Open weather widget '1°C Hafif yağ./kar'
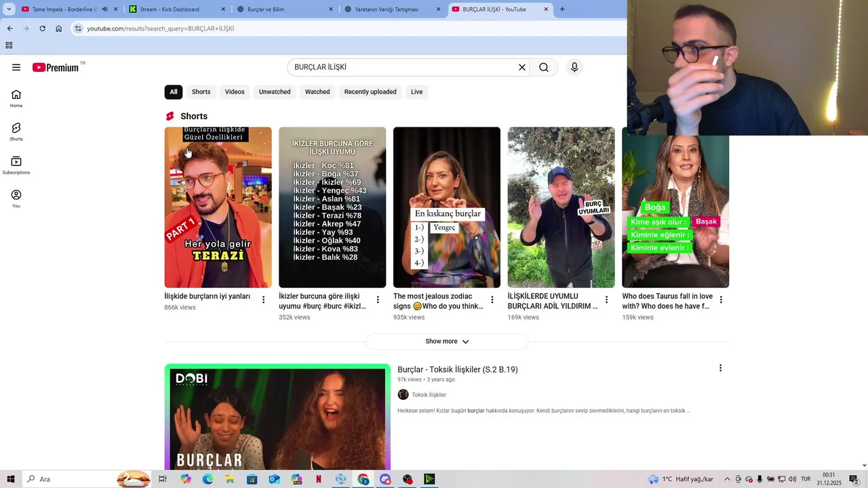The height and width of the screenshot is (488, 868). [x=681, y=479]
